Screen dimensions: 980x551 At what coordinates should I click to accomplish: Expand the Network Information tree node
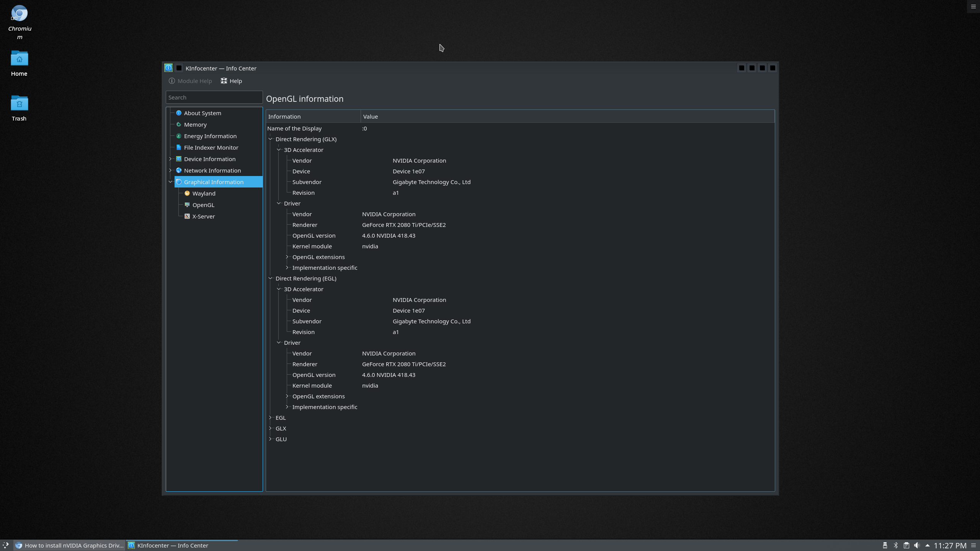(170, 170)
